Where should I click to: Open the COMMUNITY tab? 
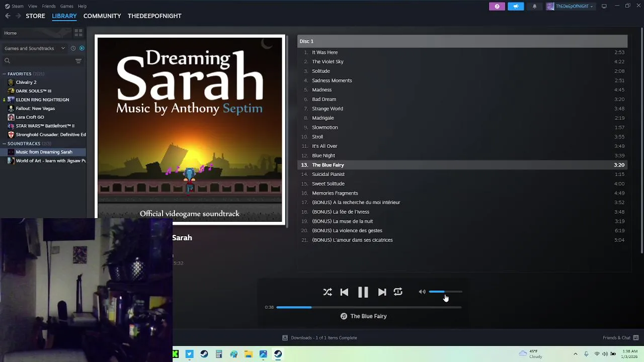pos(102,16)
